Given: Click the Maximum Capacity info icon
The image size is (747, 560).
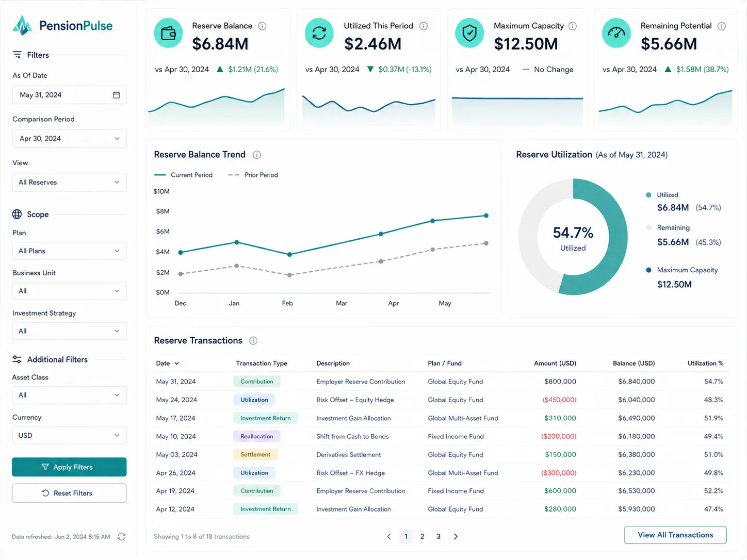Looking at the screenshot, I should pyautogui.click(x=573, y=26).
